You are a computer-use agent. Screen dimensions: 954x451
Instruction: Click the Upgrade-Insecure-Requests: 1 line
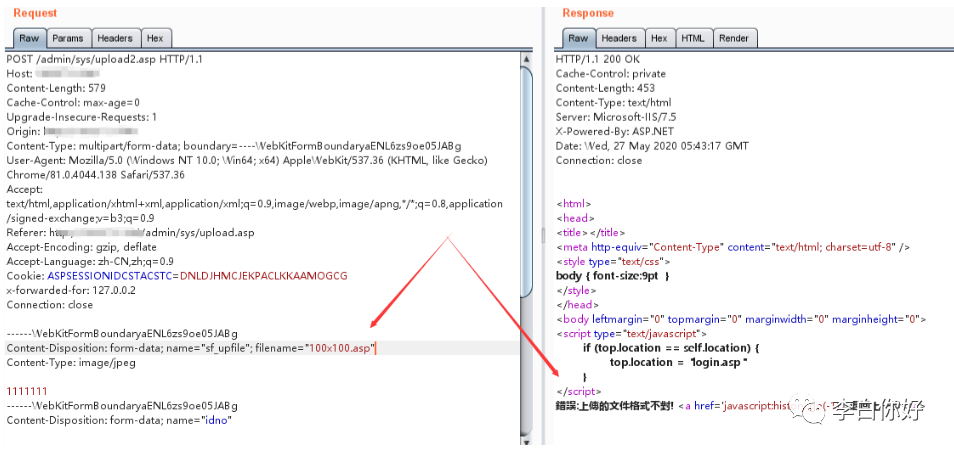[x=82, y=117]
